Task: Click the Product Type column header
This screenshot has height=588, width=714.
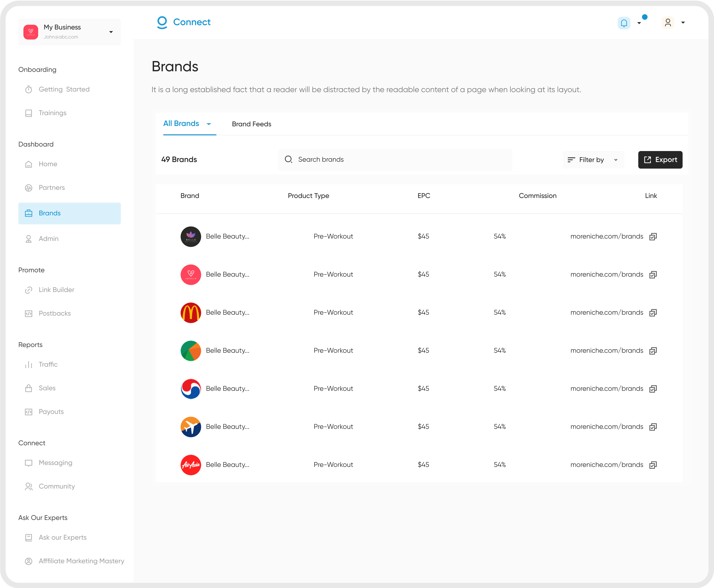Action: tap(308, 196)
